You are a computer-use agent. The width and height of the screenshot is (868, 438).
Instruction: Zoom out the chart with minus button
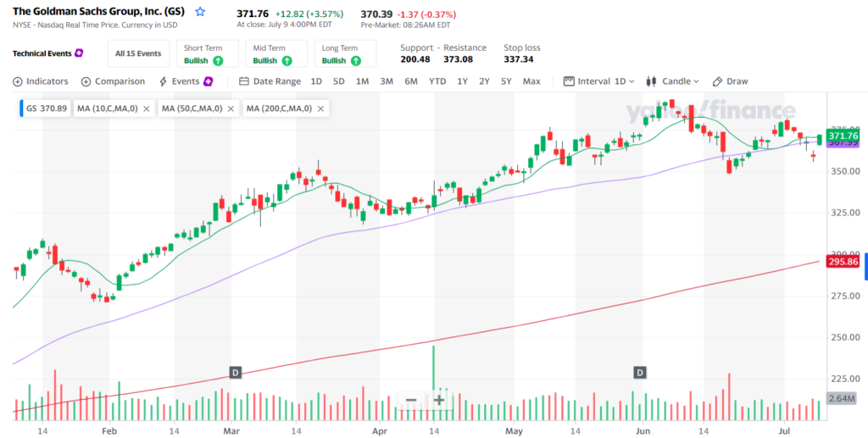tap(411, 401)
